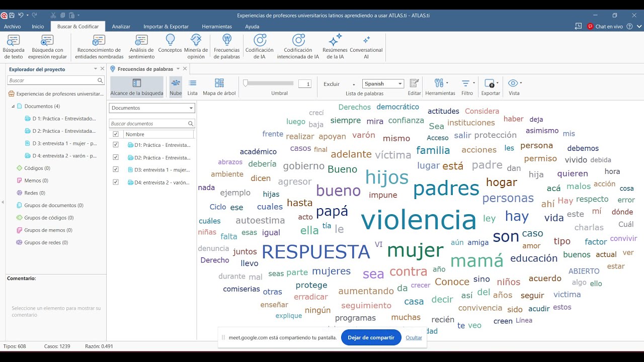Image resolution: width=644 pixels, height=362 pixels.
Task: Open the Ayuda tab
Action: [x=252, y=27]
